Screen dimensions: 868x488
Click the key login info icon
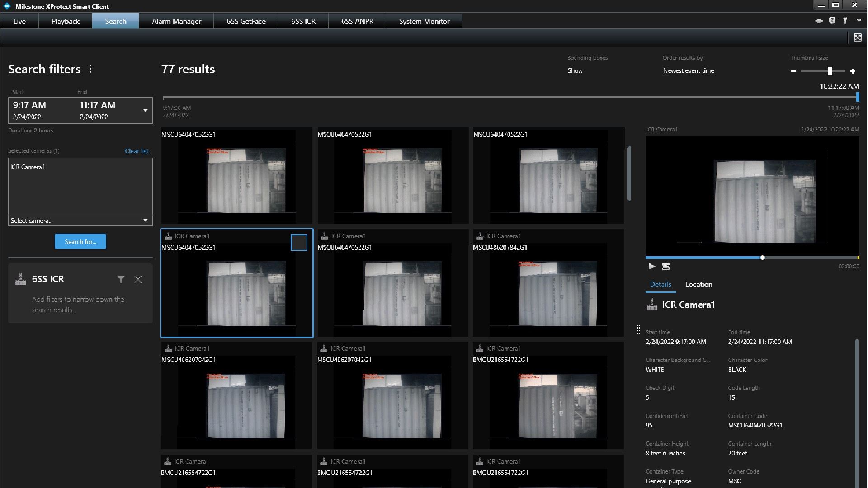point(844,20)
